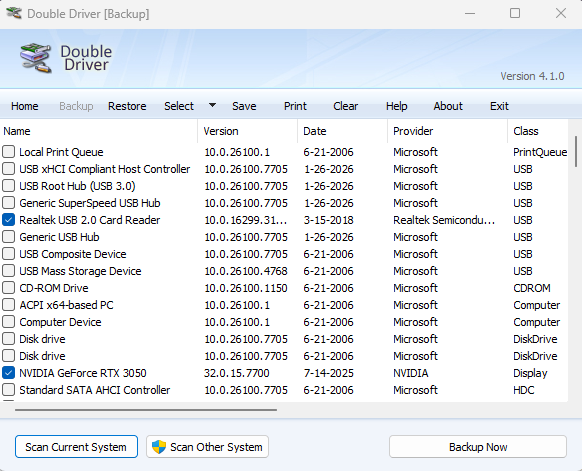Image resolution: width=582 pixels, height=471 pixels.
Task: Click the PrintQueue class cell
Action: (540, 152)
